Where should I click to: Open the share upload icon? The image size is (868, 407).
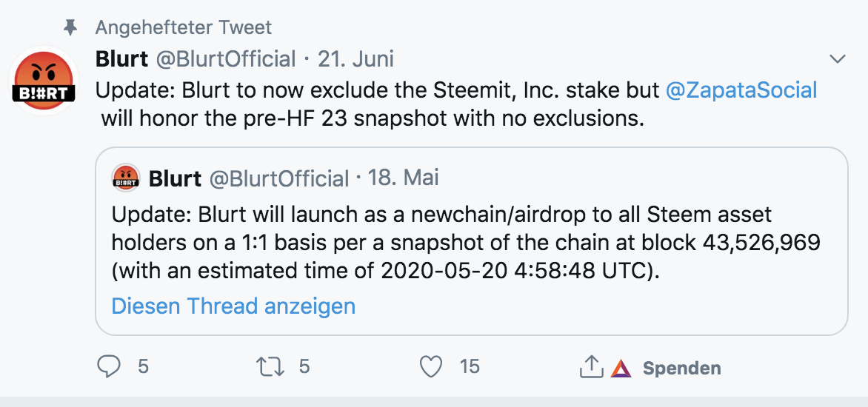[x=591, y=366]
